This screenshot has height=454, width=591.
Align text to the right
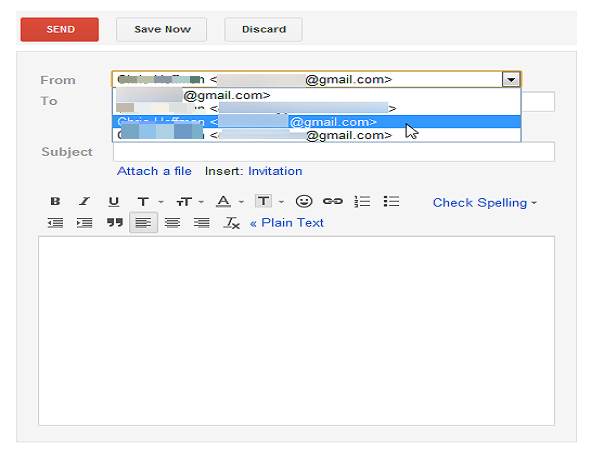[x=202, y=223]
